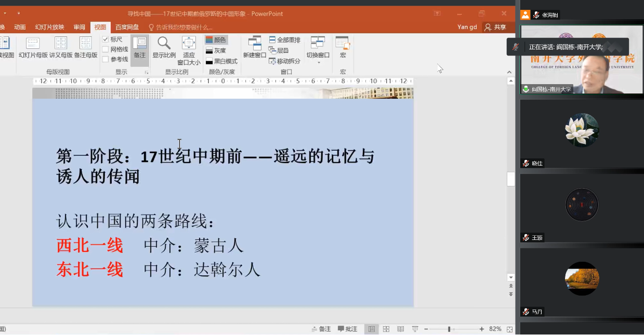Enable the Gridlines (网格线) checkbox

(x=106, y=49)
